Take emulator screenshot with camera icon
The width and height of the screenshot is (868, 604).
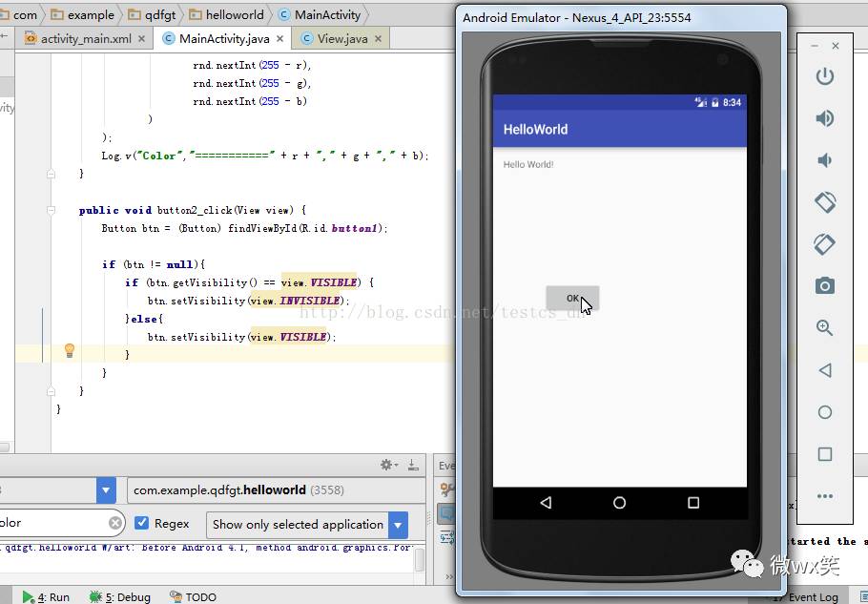pyautogui.click(x=825, y=285)
